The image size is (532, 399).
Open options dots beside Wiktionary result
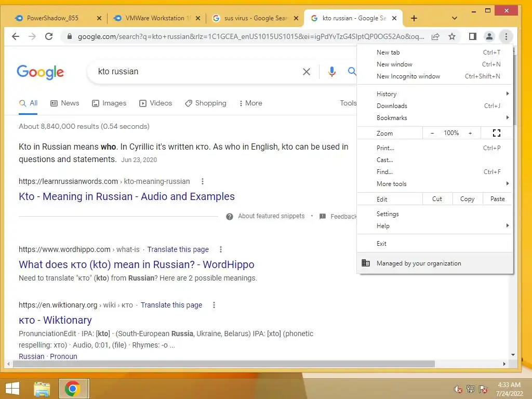coord(214,305)
